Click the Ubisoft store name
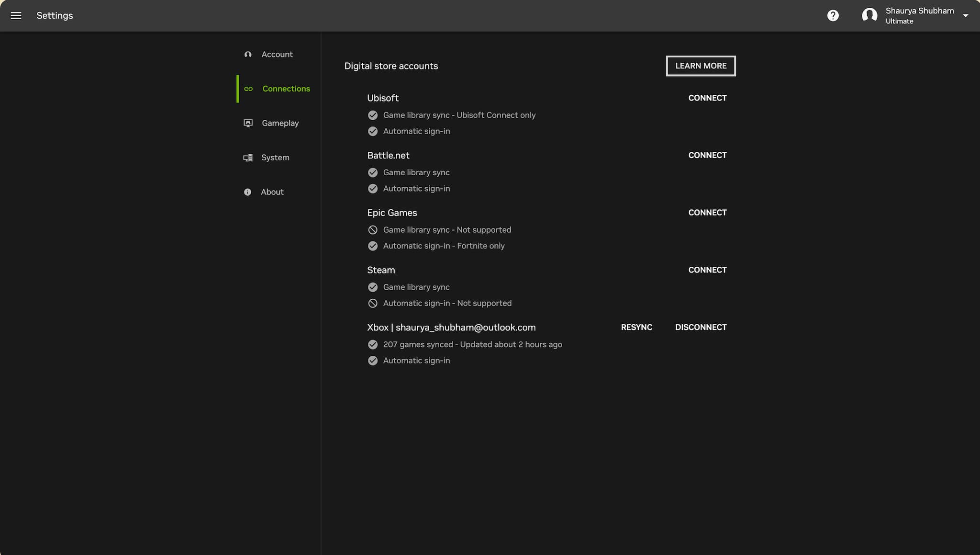 383,98
